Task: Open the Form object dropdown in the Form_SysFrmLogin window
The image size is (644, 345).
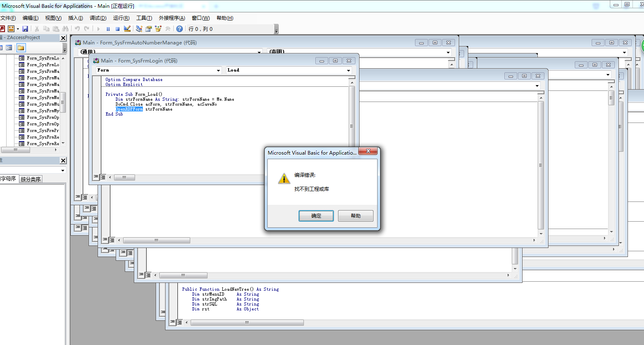Action: point(219,70)
